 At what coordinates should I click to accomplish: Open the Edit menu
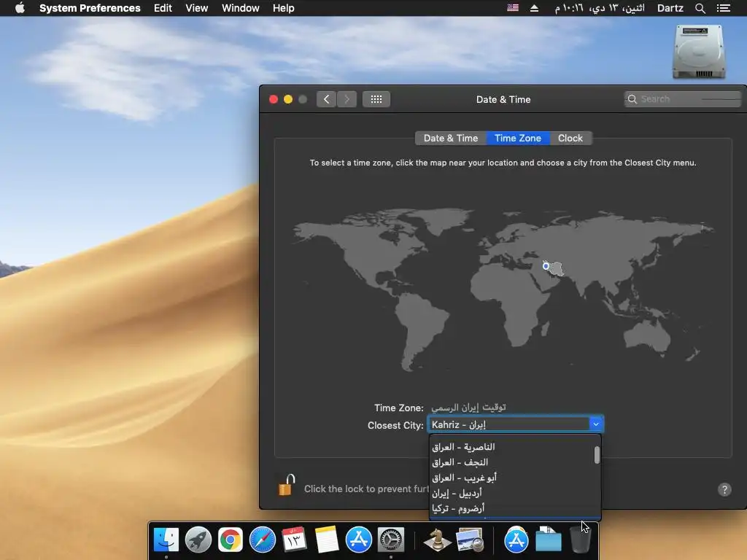tap(163, 8)
